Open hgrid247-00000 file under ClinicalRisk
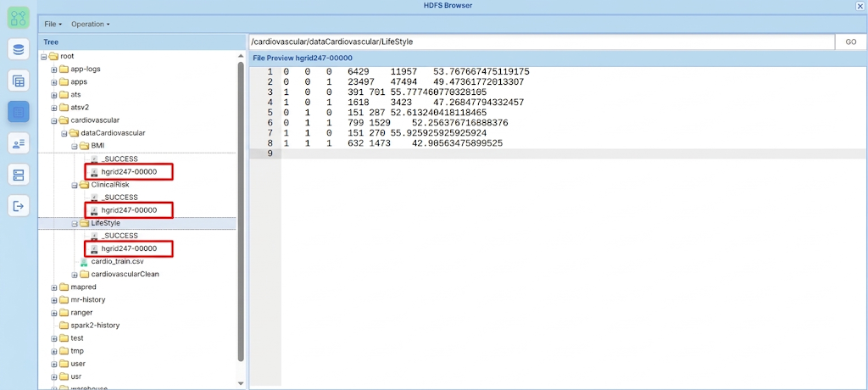This screenshot has height=390, width=868. [x=129, y=210]
